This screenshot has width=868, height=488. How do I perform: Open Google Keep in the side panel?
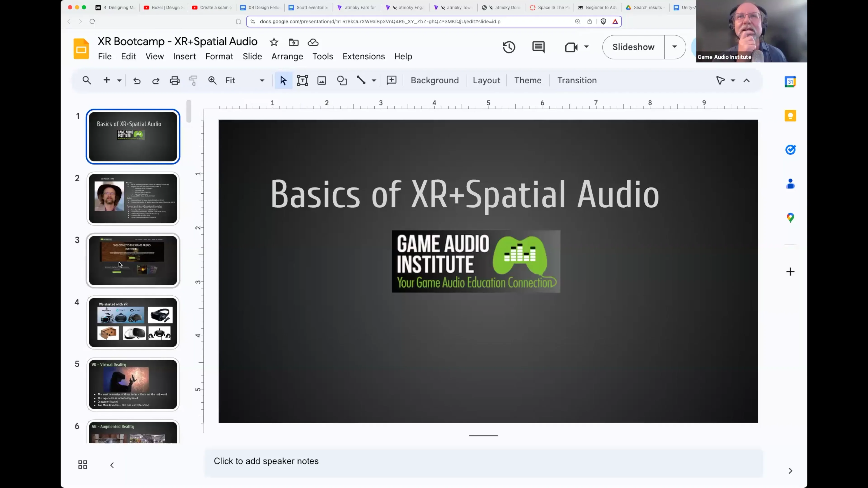[x=790, y=115]
